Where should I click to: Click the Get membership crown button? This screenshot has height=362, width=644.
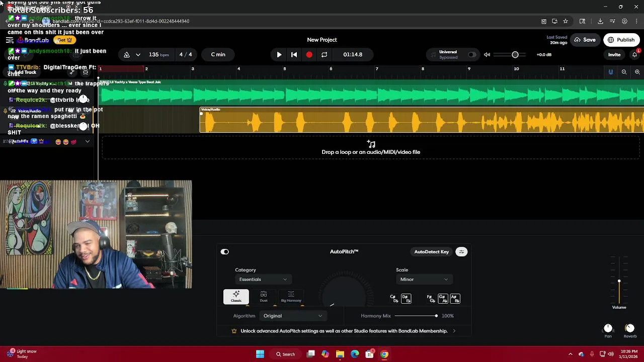[x=65, y=40]
